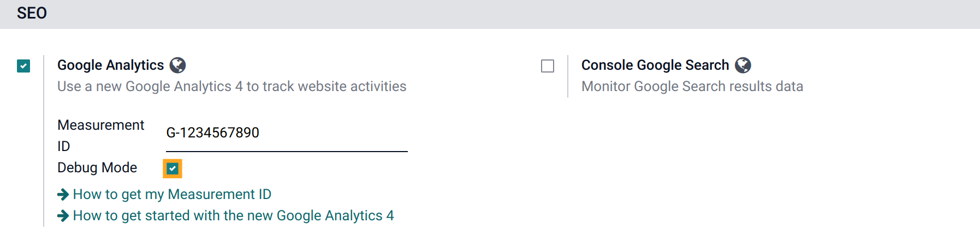Click the arrow icon before Measurement ID help
The image size is (980, 241).
click(x=63, y=194)
